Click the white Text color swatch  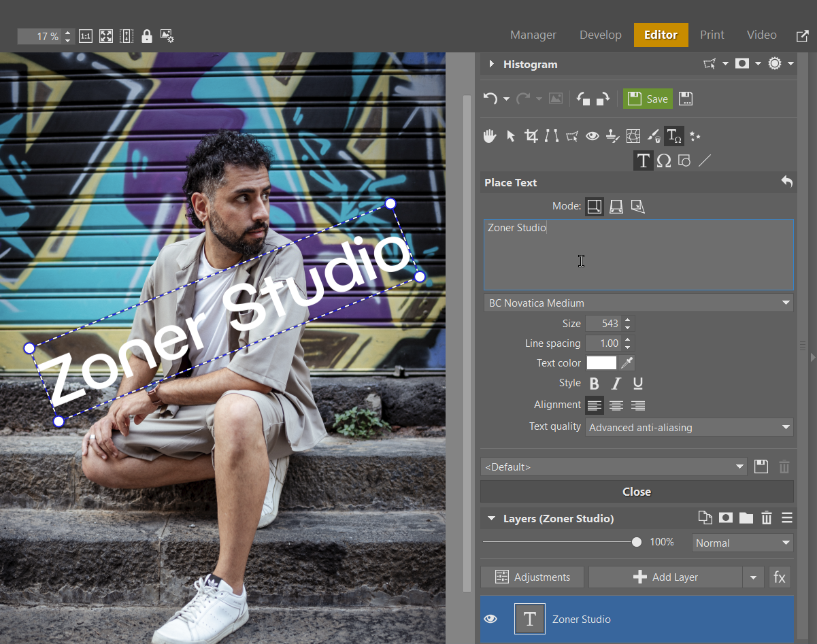(601, 363)
